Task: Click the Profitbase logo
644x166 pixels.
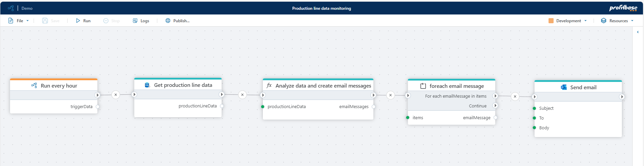Action: [623, 8]
